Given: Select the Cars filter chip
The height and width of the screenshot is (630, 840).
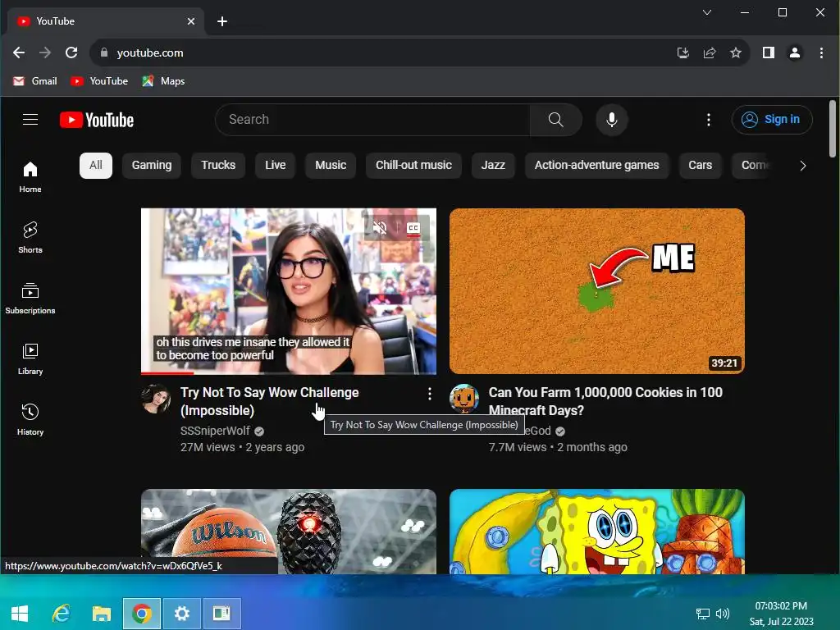Looking at the screenshot, I should click(701, 165).
